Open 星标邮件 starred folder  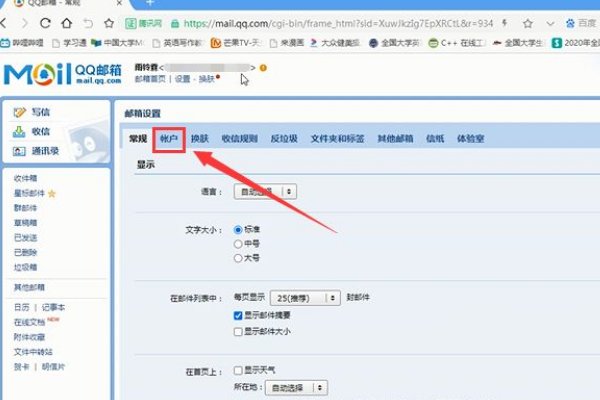click(x=29, y=193)
